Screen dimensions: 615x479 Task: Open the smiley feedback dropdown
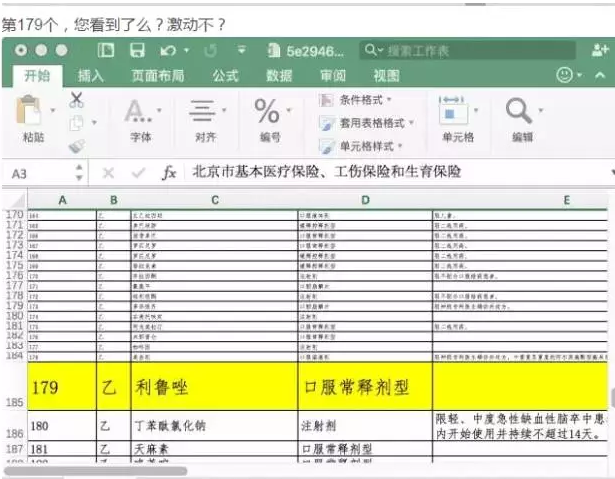click(572, 75)
